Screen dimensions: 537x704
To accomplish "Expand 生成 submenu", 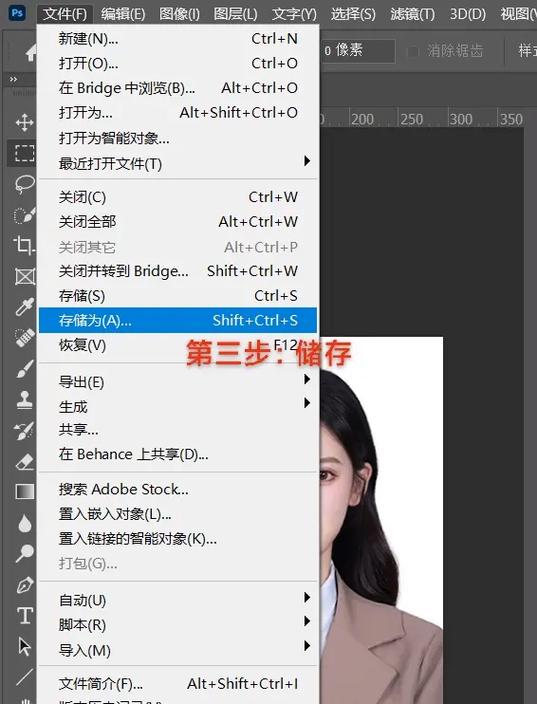I will tap(178, 406).
